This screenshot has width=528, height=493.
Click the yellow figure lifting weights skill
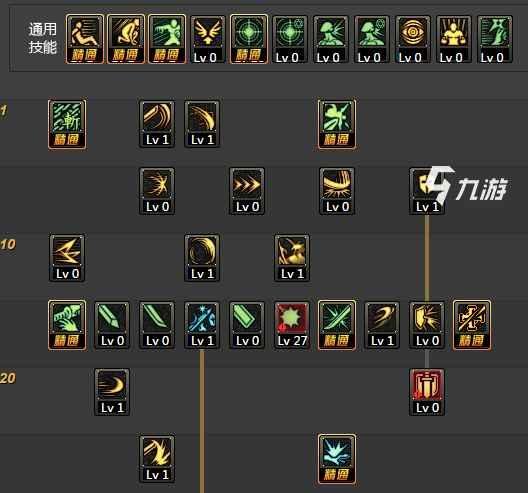(x=453, y=39)
